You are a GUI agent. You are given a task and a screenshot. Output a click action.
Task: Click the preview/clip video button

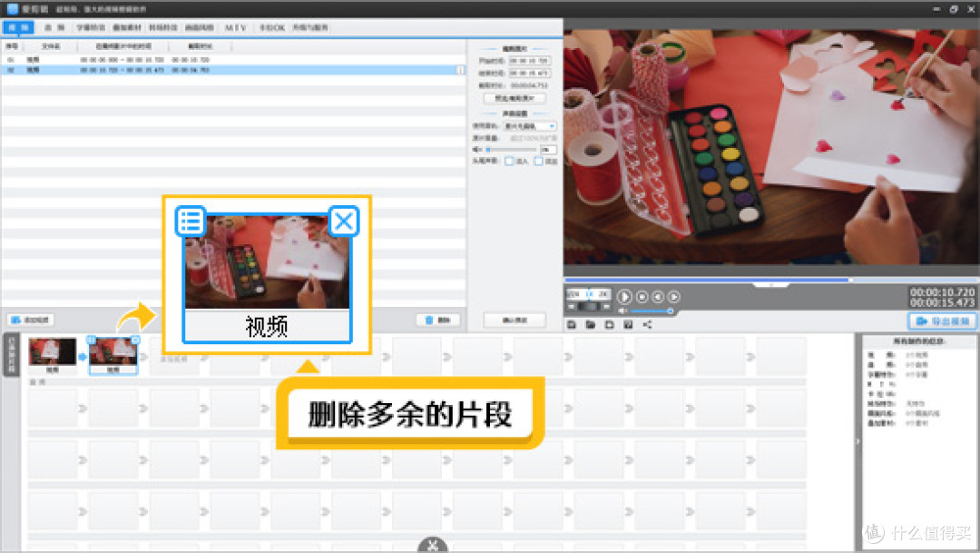(514, 98)
